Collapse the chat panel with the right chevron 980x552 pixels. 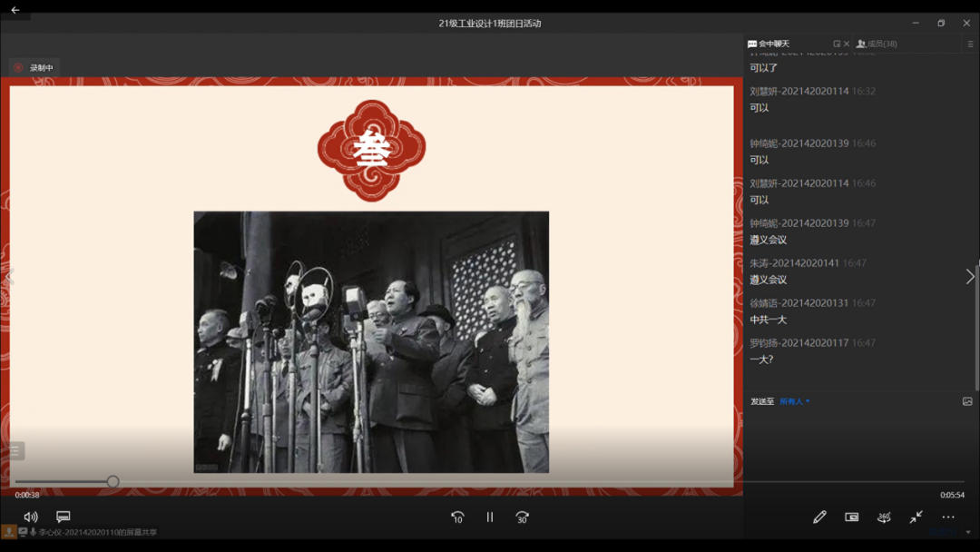tap(970, 276)
